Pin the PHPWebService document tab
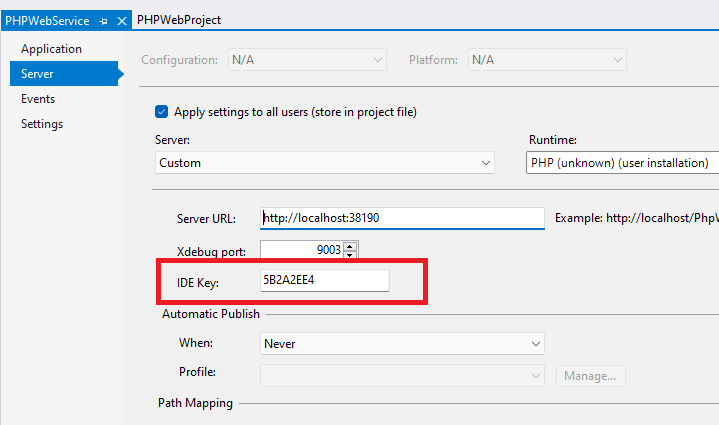Image resolution: width=719 pixels, height=425 pixels. pos(104,20)
